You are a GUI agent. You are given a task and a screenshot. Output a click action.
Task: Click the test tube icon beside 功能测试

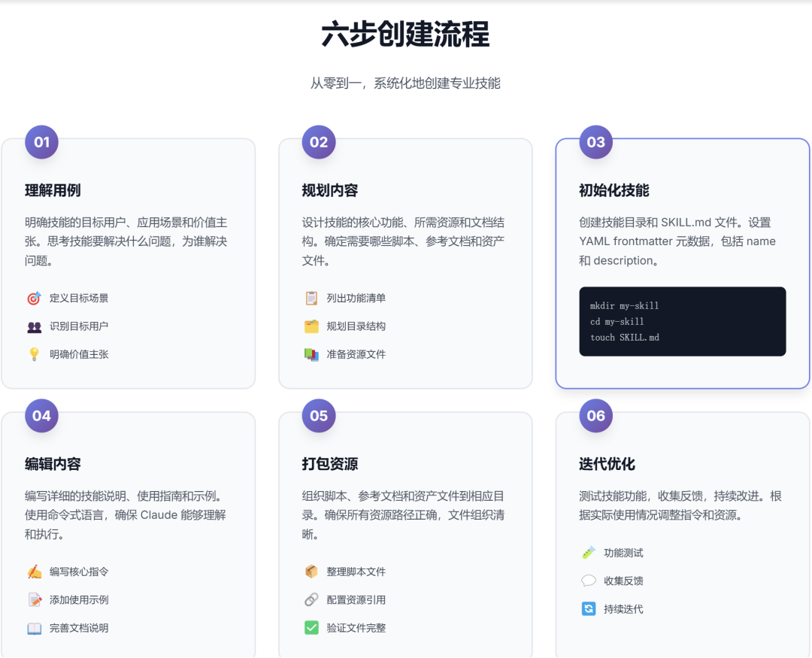click(588, 553)
